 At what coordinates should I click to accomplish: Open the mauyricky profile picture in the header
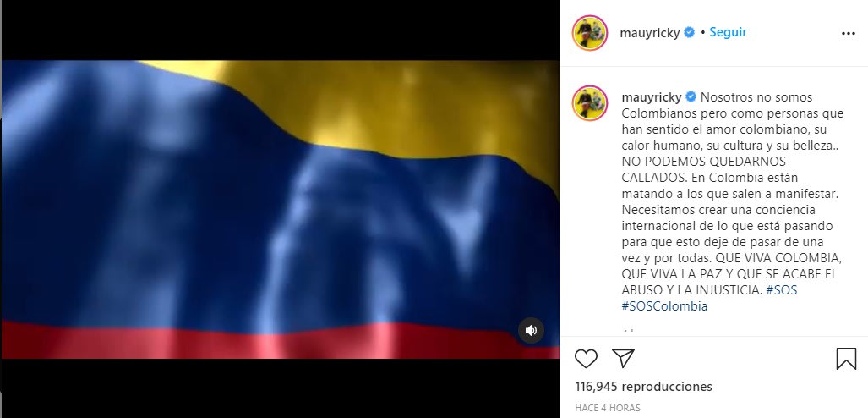590,33
